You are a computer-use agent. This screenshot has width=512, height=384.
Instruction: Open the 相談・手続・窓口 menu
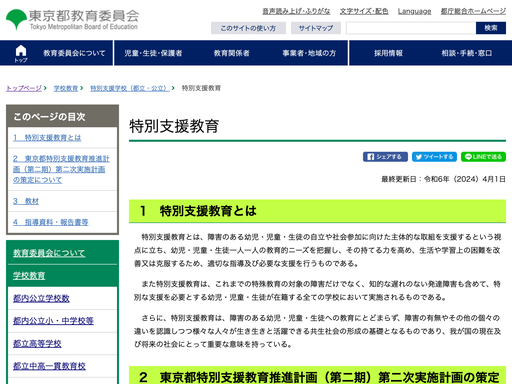[467, 53]
